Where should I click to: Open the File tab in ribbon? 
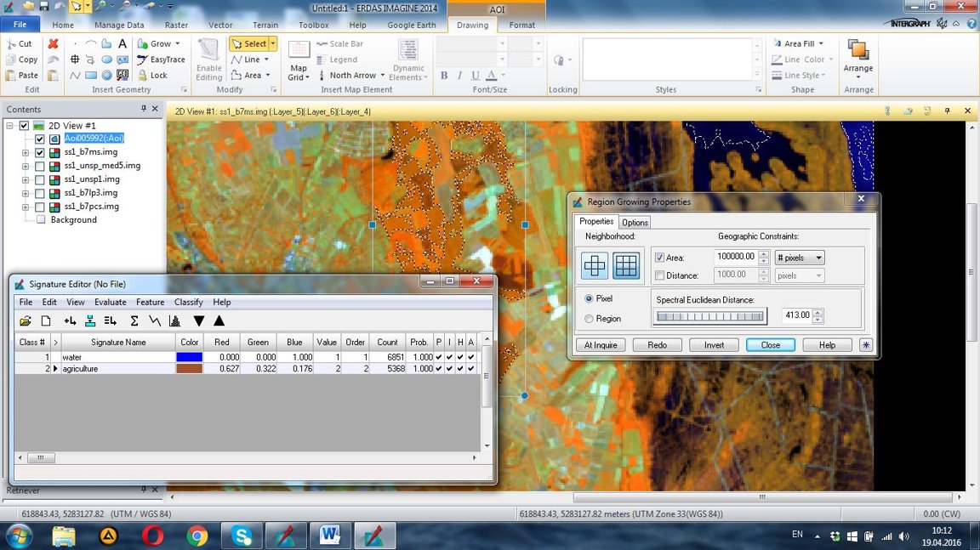[20, 25]
